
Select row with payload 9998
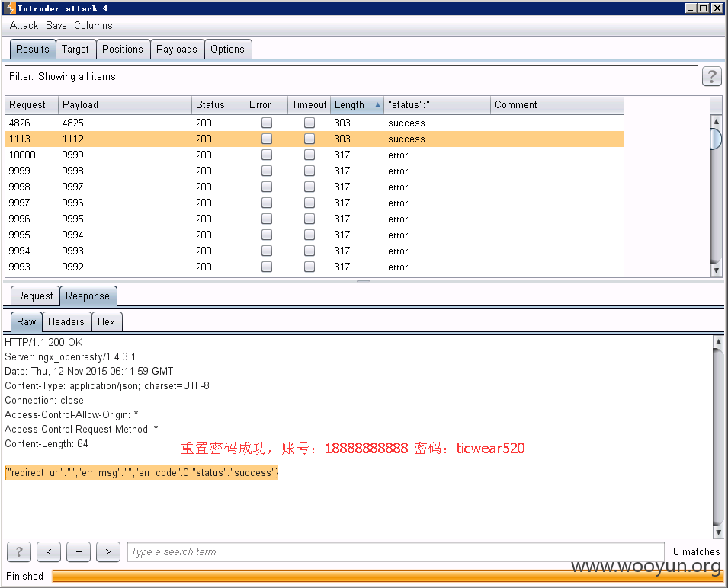point(314,171)
